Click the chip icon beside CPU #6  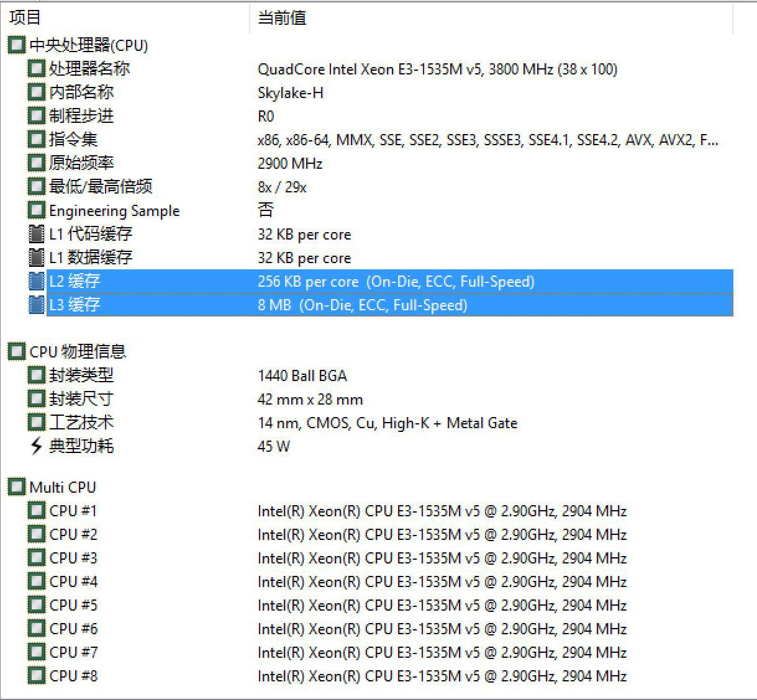tap(37, 628)
